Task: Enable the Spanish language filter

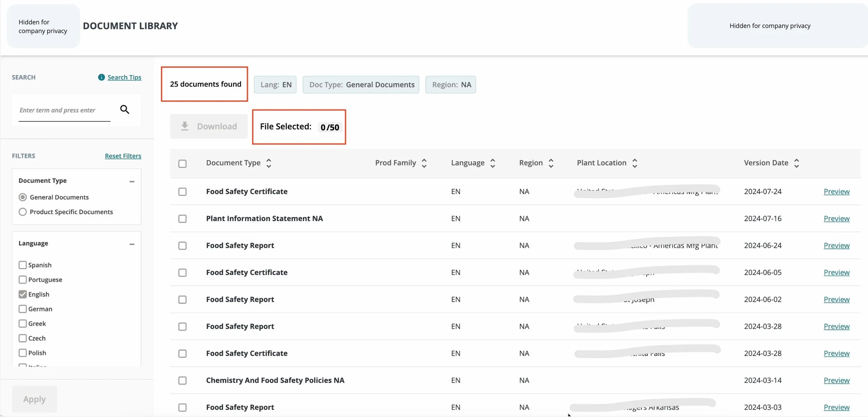Action: 23,265
